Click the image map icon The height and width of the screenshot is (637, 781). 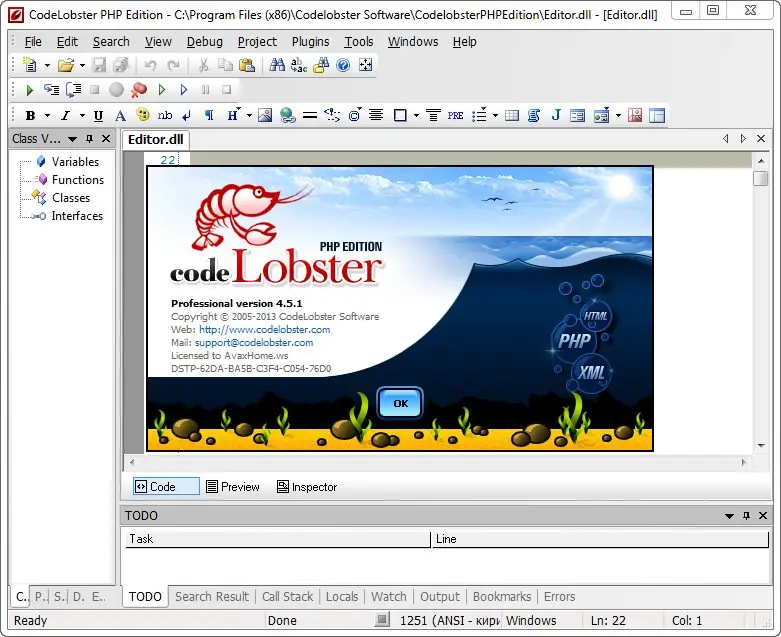click(x=635, y=116)
